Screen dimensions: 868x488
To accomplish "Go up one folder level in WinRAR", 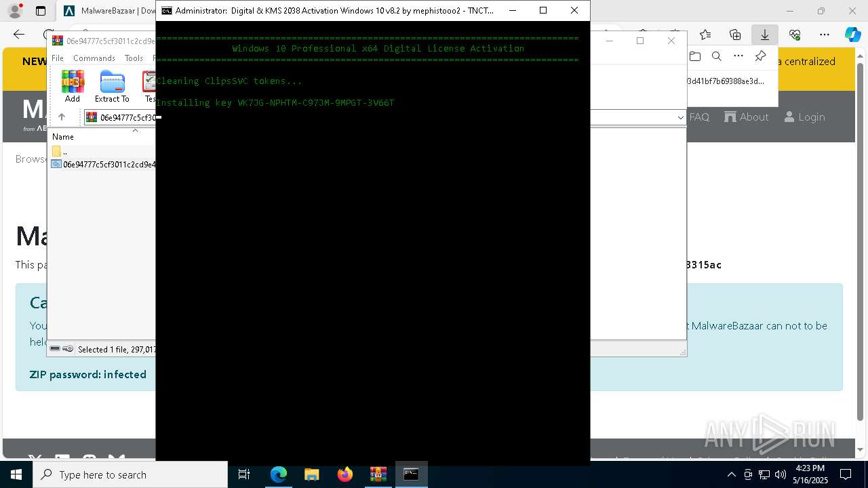I will [x=62, y=117].
